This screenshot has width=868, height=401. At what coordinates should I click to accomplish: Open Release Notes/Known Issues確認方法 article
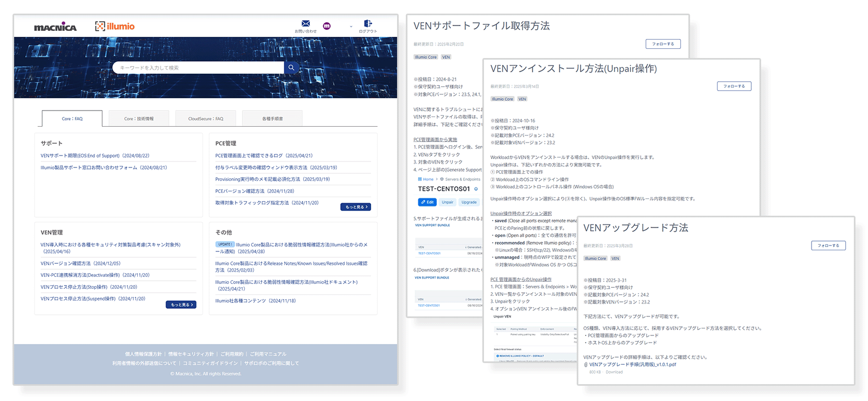click(291, 267)
